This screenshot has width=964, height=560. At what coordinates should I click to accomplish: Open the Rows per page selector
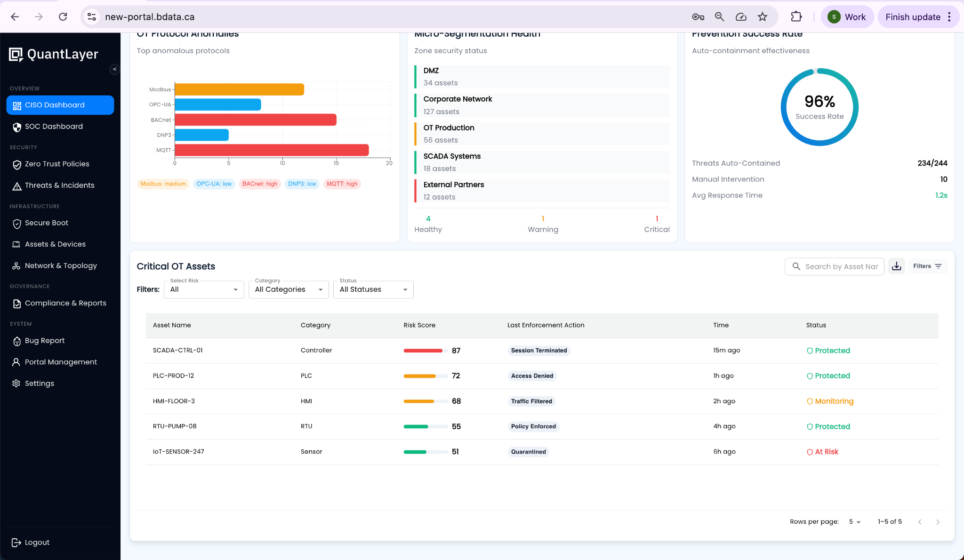[854, 521]
